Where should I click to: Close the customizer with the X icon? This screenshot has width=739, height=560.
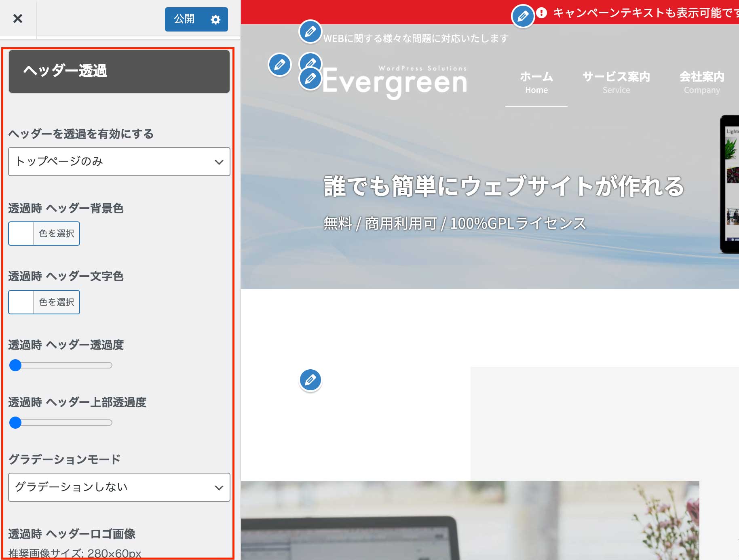pos(18,19)
